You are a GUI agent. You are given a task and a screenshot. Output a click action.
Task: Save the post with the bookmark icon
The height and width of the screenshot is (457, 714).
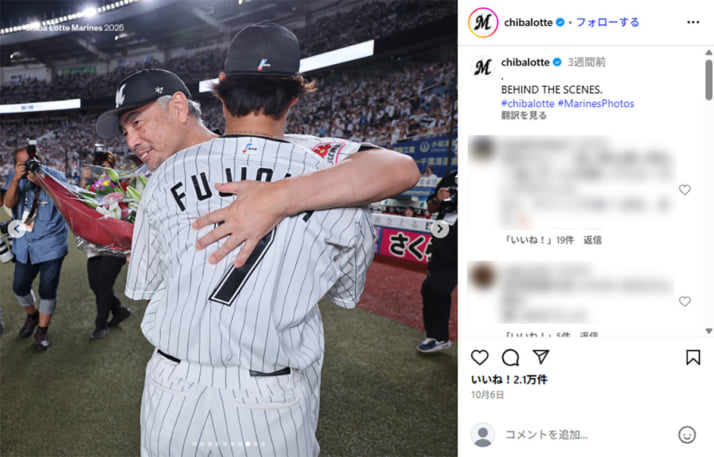[x=693, y=357]
